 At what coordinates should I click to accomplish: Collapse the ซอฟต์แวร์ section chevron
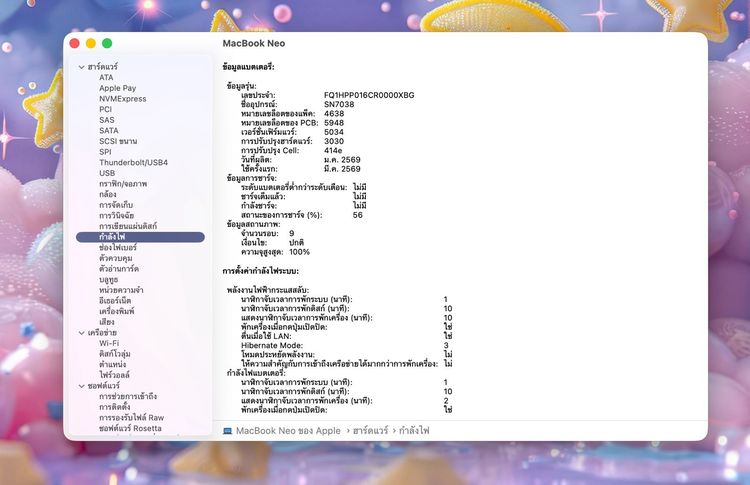(82, 386)
